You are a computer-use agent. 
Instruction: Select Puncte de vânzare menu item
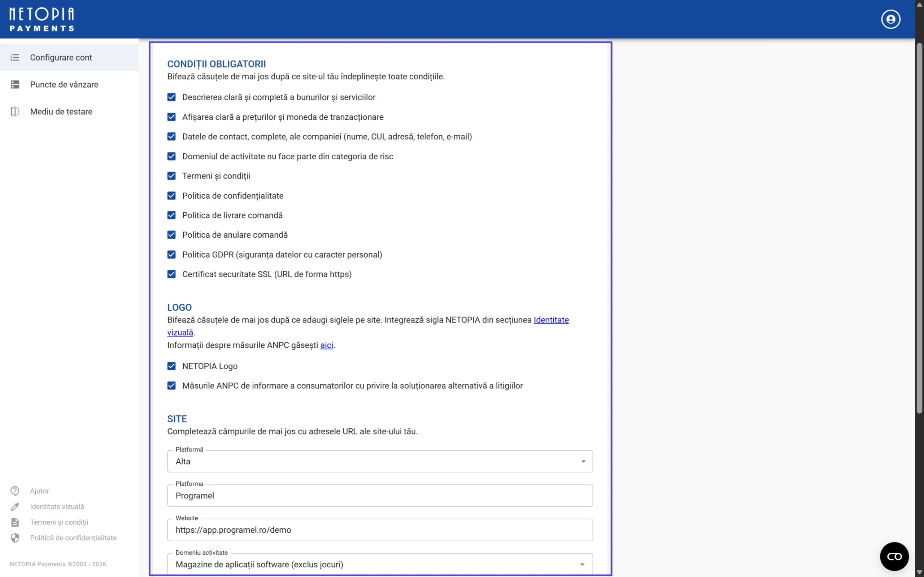pos(64,85)
